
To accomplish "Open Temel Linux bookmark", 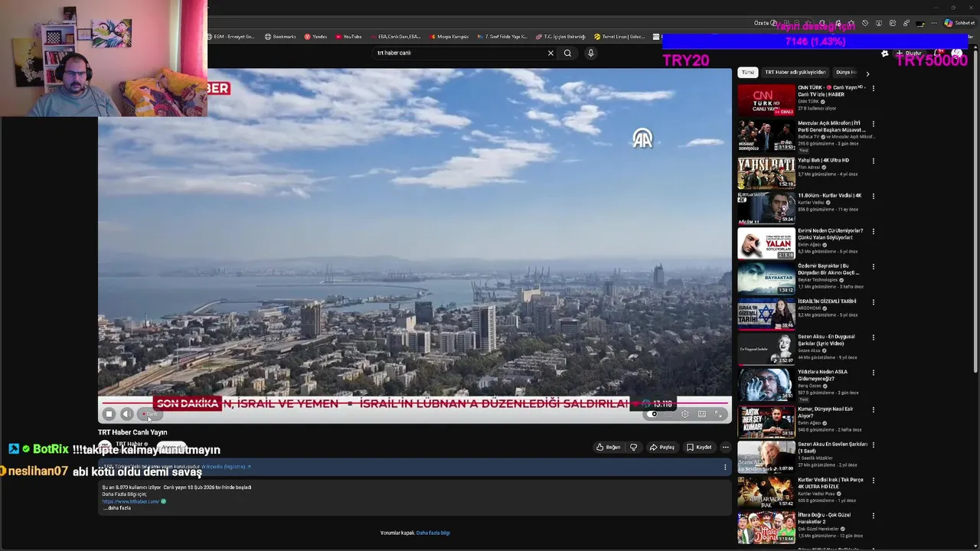I will click(620, 37).
